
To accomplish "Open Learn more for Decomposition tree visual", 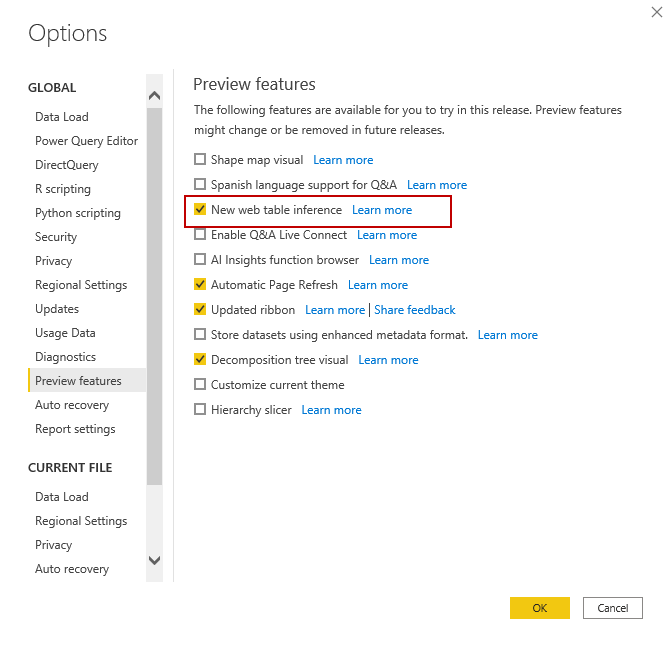I will 388,360.
